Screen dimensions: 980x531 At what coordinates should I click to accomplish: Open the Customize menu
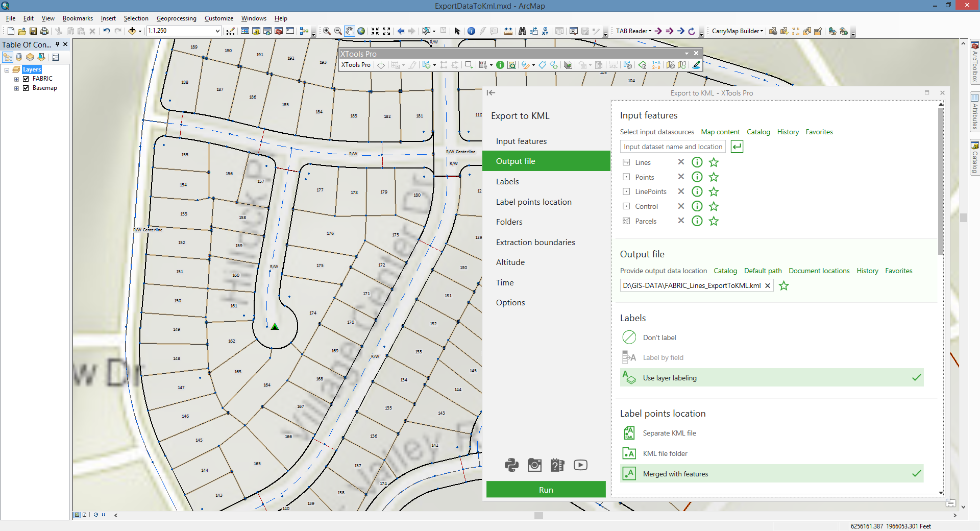(219, 18)
